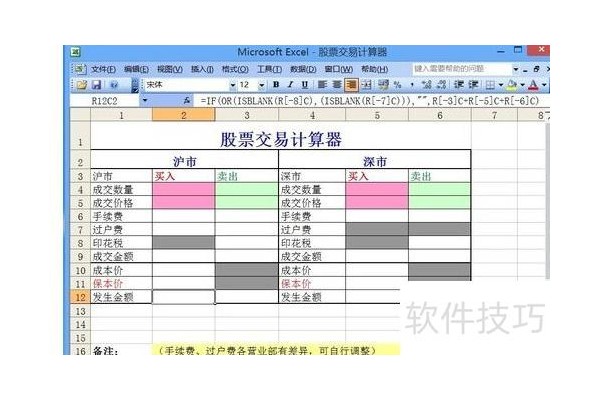Minimize the workbook window in the menu bar
600x400 pixels.
coord(526,69)
